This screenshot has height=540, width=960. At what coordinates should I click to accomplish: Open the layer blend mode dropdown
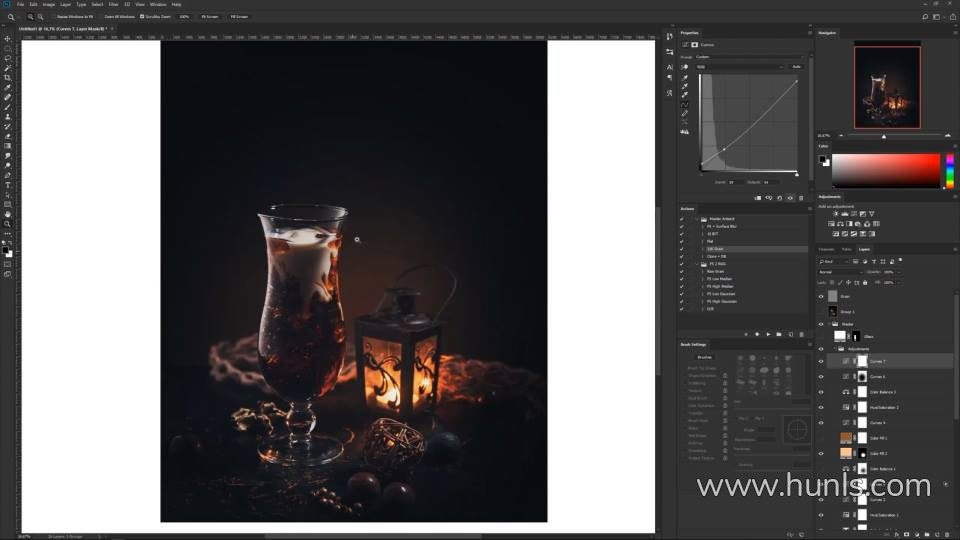[x=839, y=272]
